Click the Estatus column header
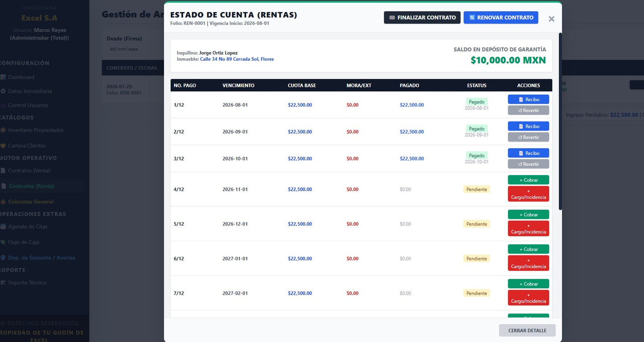The width and height of the screenshot is (644, 342). click(476, 85)
